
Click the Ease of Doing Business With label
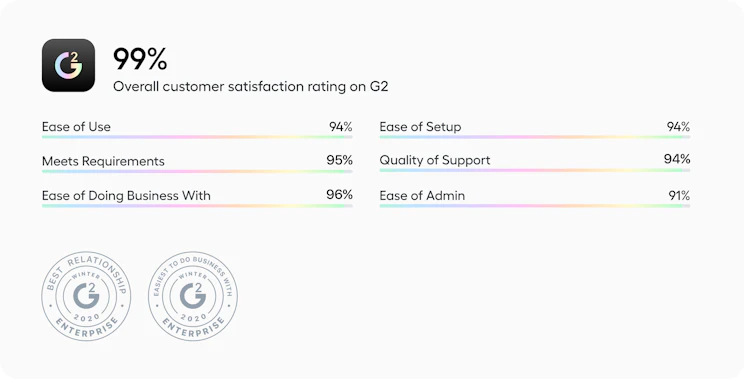[x=126, y=195]
